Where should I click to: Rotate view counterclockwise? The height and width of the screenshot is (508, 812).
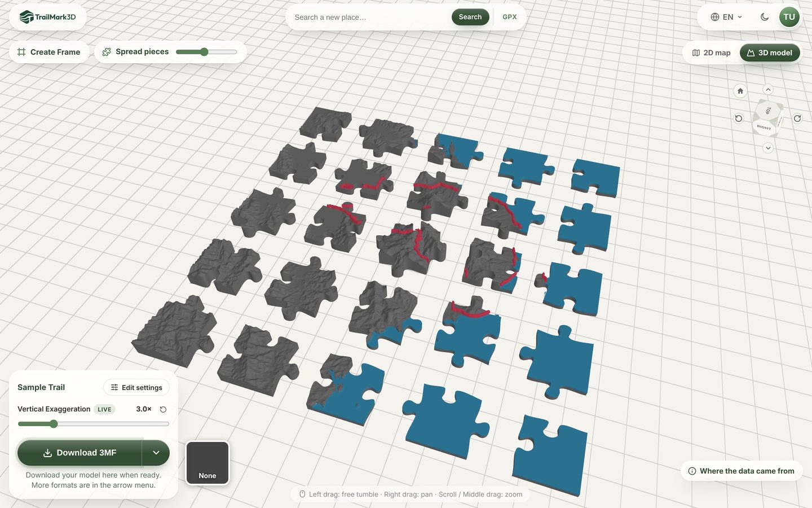[x=739, y=119]
